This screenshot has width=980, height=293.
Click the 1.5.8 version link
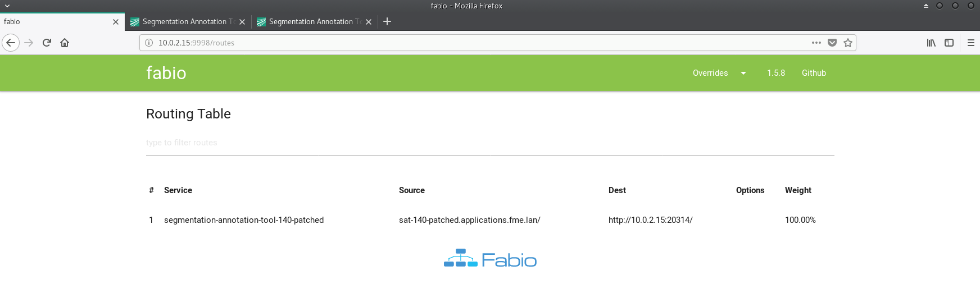click(x=776, y=73)
